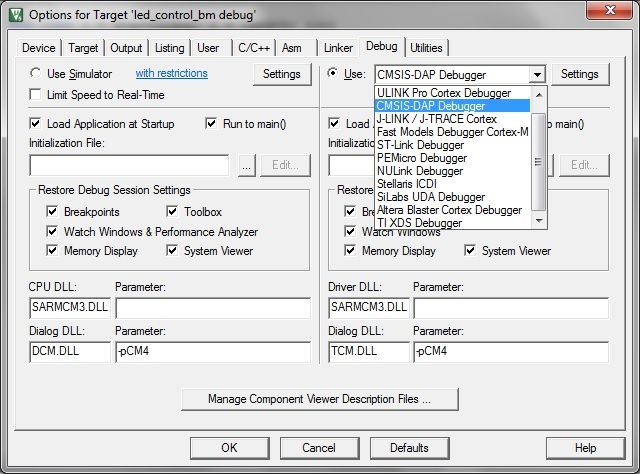Click the CPU DLL Parameter field
The height and width of the screenshot is (474, 640).
point(213,308)
